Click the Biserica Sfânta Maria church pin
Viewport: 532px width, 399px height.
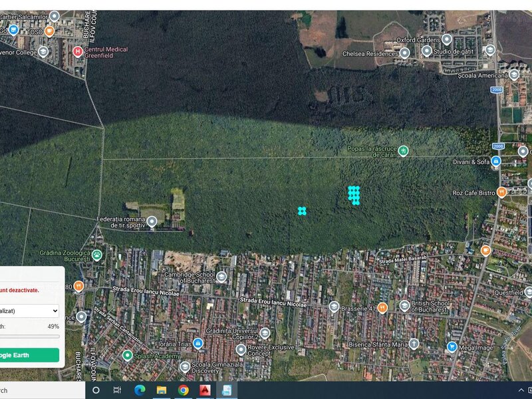414,344
